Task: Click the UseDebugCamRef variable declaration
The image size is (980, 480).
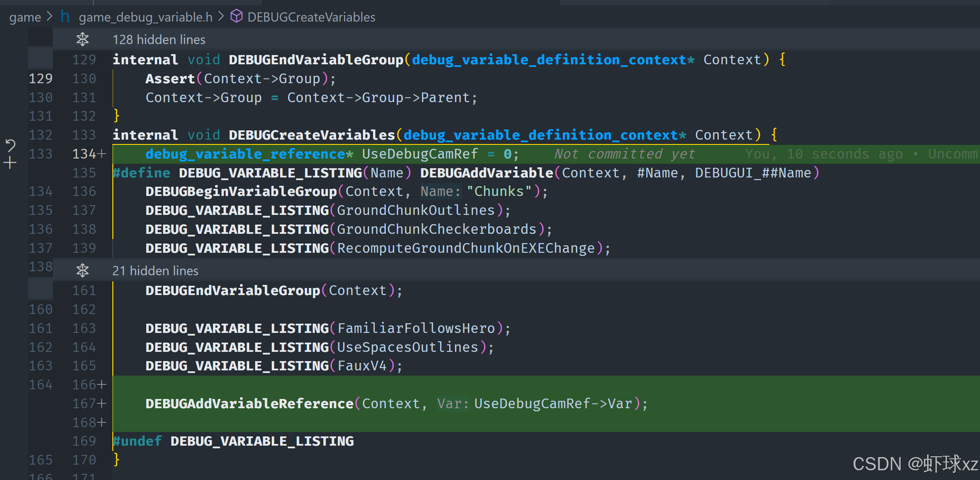Action: (419, 154)
